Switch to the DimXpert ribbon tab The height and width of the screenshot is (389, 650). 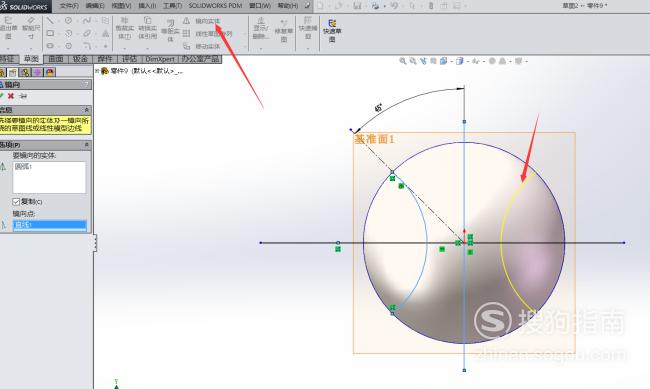coord(160,59)
